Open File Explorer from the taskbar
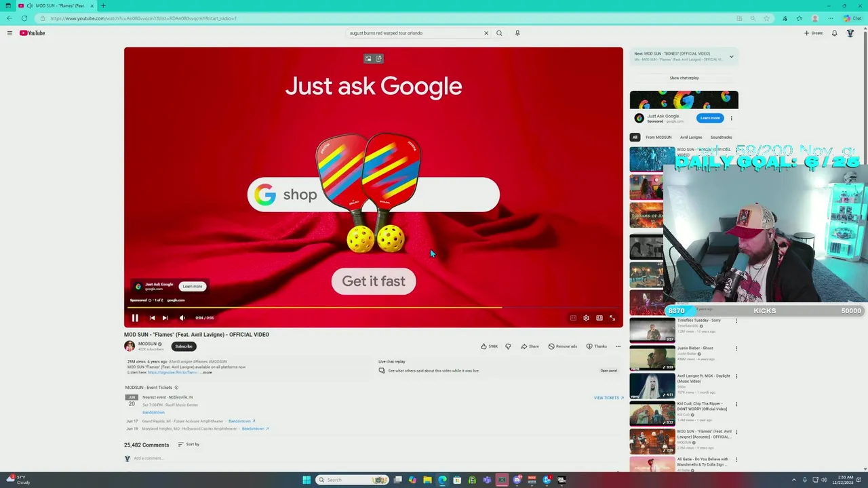 (427, 480)
